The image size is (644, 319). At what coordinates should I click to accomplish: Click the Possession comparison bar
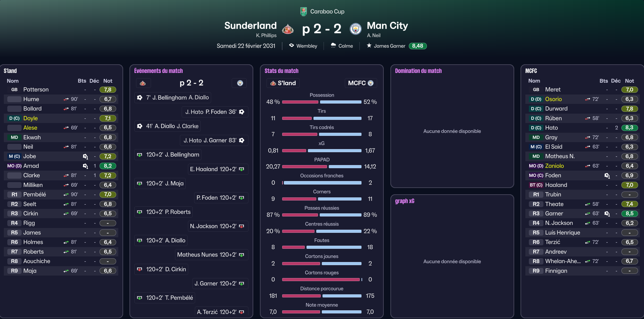pyautogui.click(x=321, y=102)
